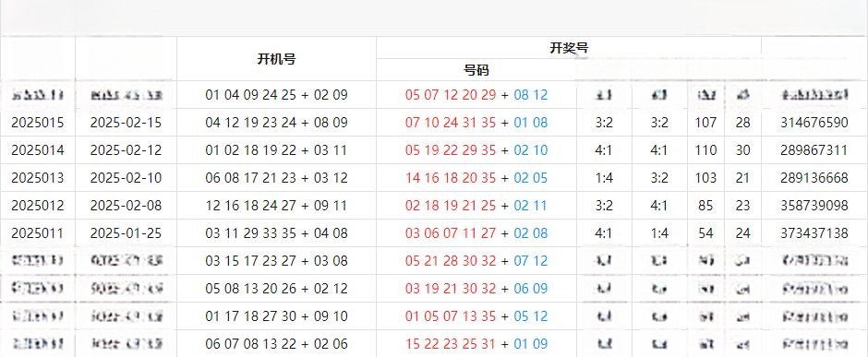Click opening numbers 01 04 09 24 25
Image resolution: width=868 pixels, height=357 pixels.
(x=251, y=95)
